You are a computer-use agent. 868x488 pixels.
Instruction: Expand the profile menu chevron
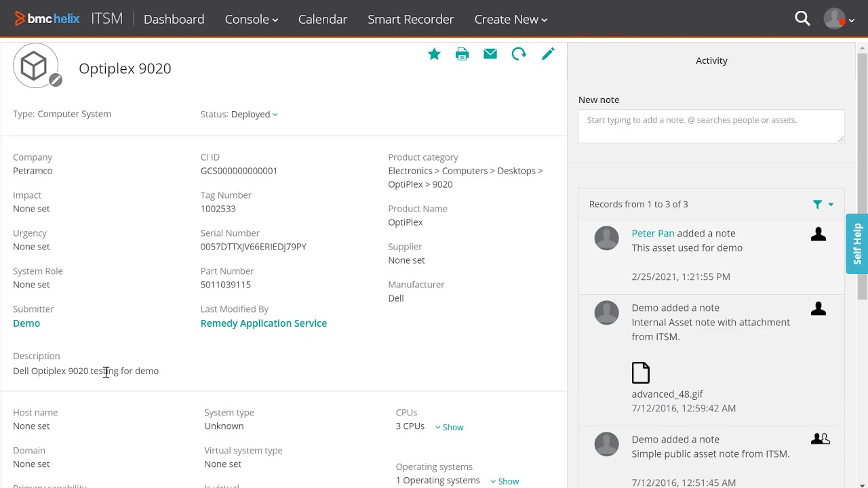(852, 20)
